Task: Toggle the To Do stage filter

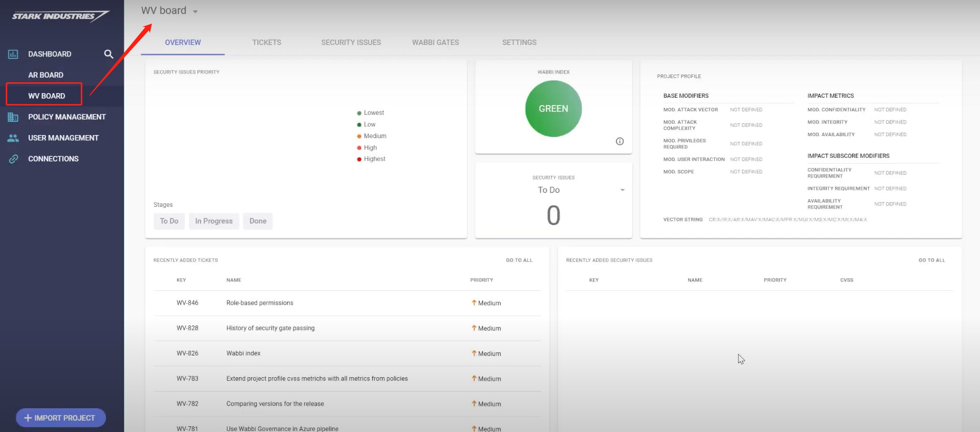Action: [169, 221]
